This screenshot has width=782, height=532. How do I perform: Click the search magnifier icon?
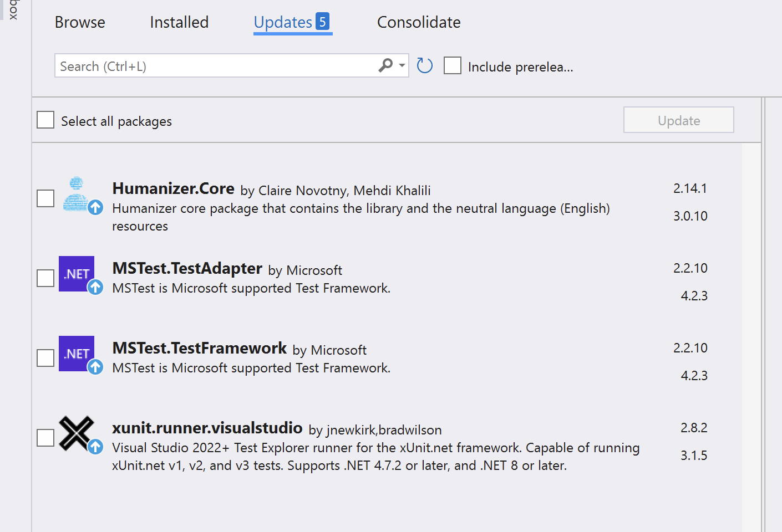[385, 65]
